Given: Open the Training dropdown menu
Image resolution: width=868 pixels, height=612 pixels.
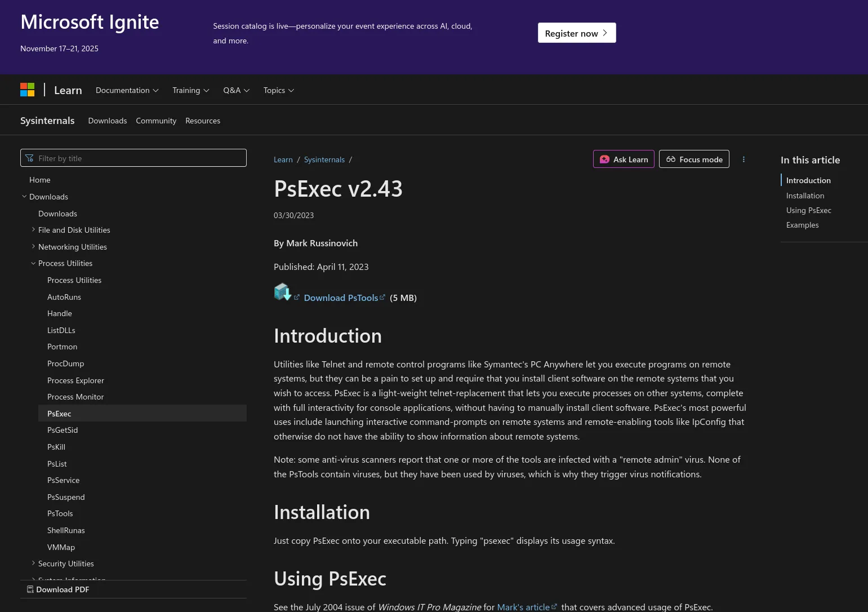Looking at the screenshot, I should [190, 91].
